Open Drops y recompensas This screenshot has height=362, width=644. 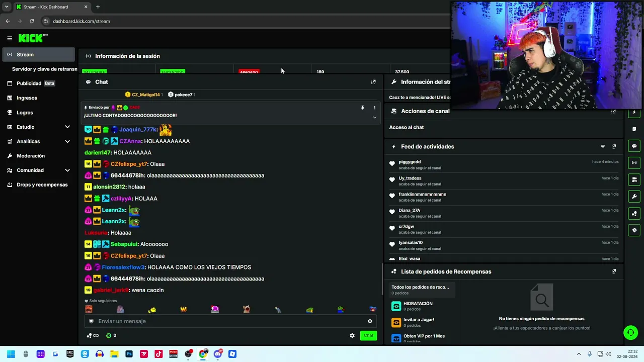39,185
